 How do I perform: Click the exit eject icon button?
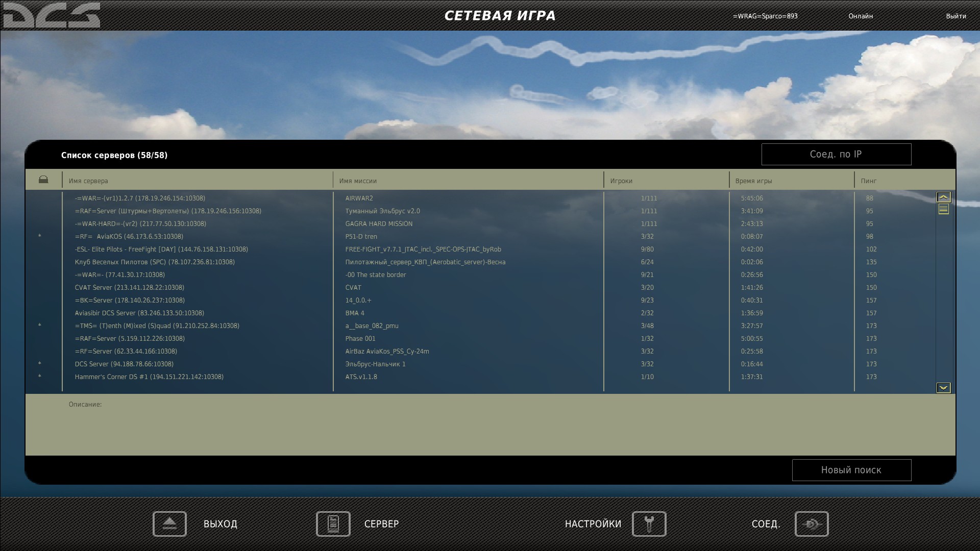click(x=169, y=524)
